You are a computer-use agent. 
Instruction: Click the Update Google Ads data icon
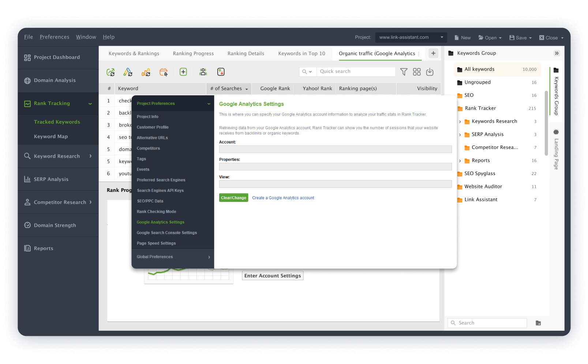128,72
